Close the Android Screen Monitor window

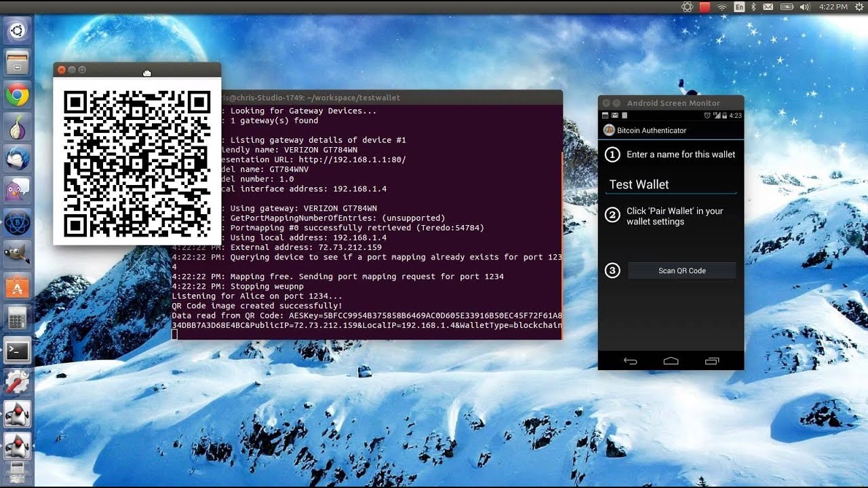pos(606,103)
